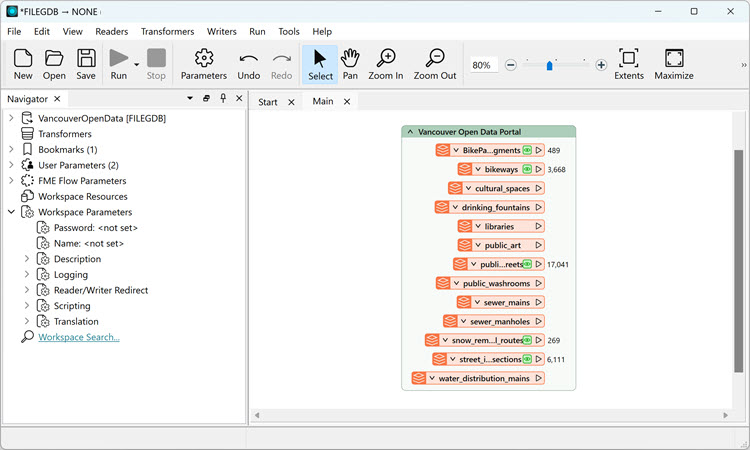
Task: Close the Start tab
Action: click(x=291, y=102)
